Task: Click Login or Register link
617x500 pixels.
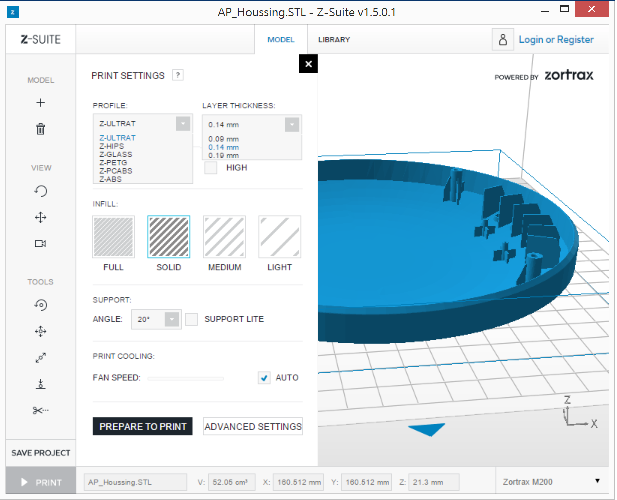Action: point(556,40)
